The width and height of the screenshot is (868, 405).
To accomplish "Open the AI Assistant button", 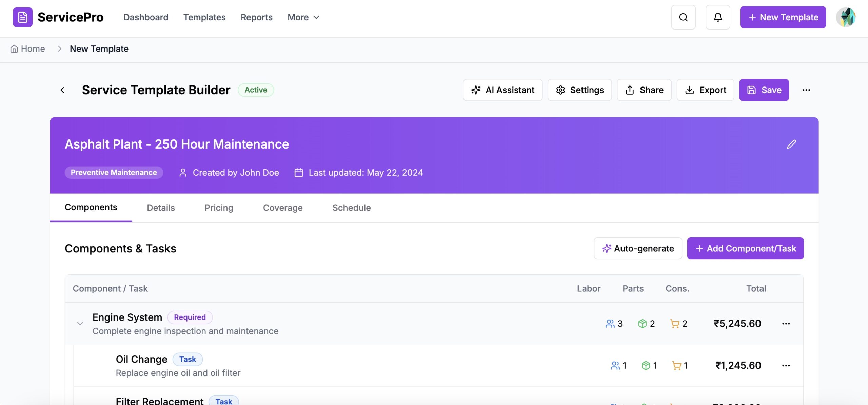I will tap(503, 90).
